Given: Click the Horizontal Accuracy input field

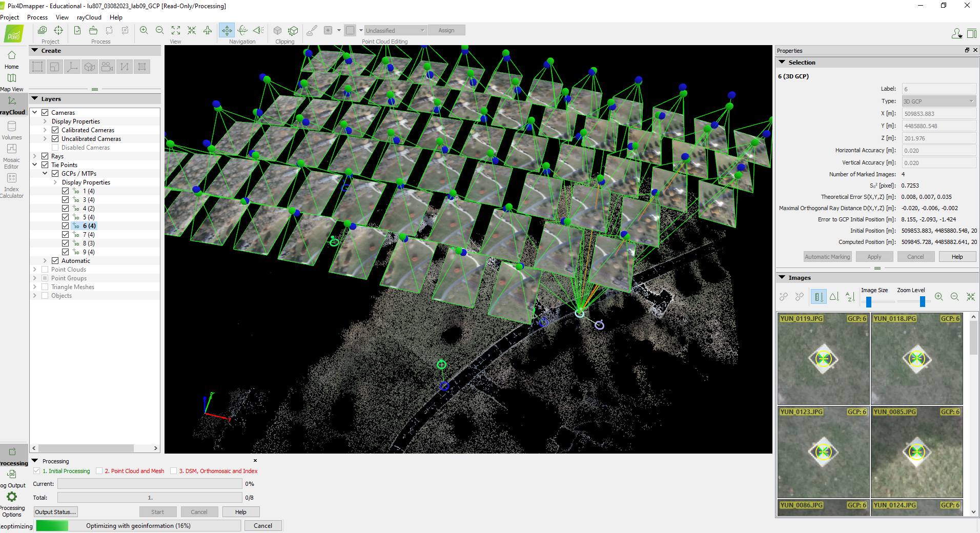Looking at the screenshot, I should [x=938, y=151].
